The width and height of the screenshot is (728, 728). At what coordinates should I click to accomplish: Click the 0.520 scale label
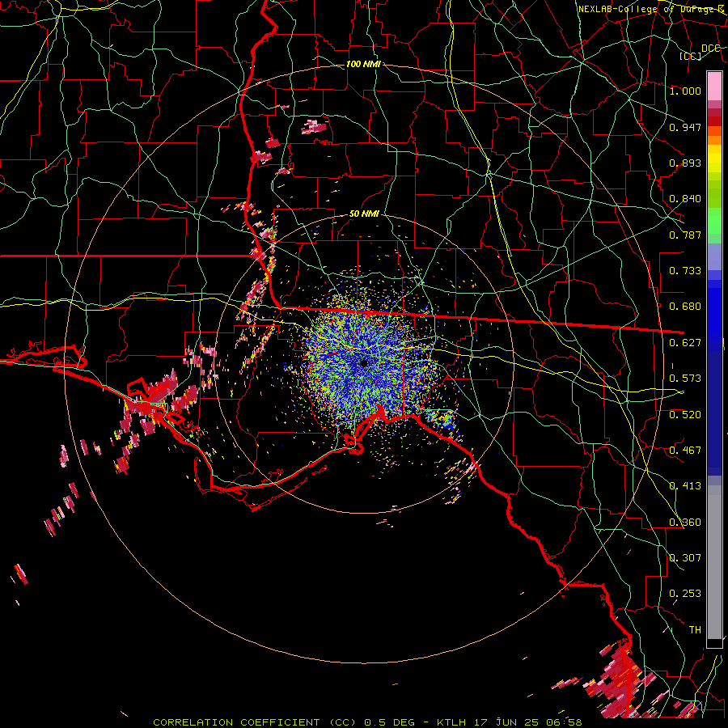click(685, 415)
